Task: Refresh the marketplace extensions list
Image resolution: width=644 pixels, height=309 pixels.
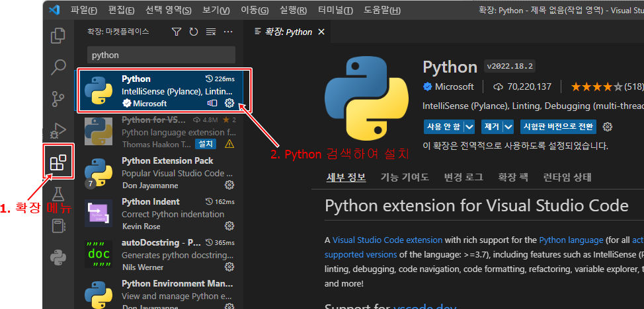Action: coord(194,32)
